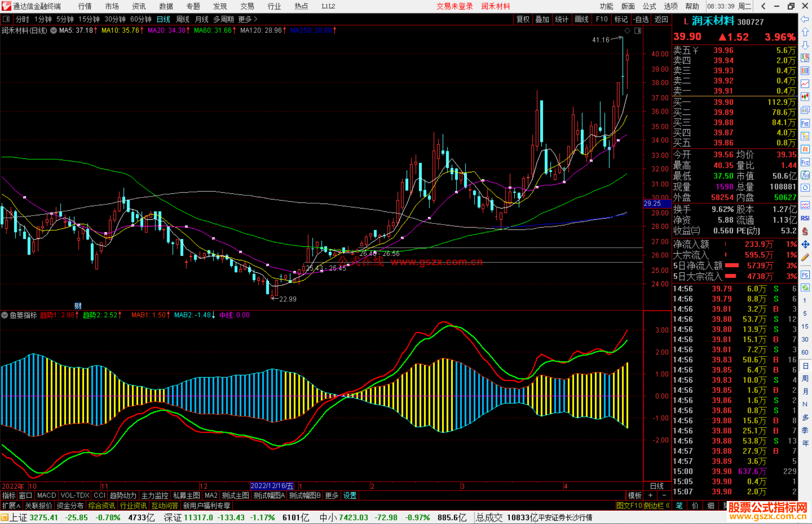This screenshot has height=524, width=812.
Task: Select the candlestick chart sidebar icon
Action: point(805,97)
